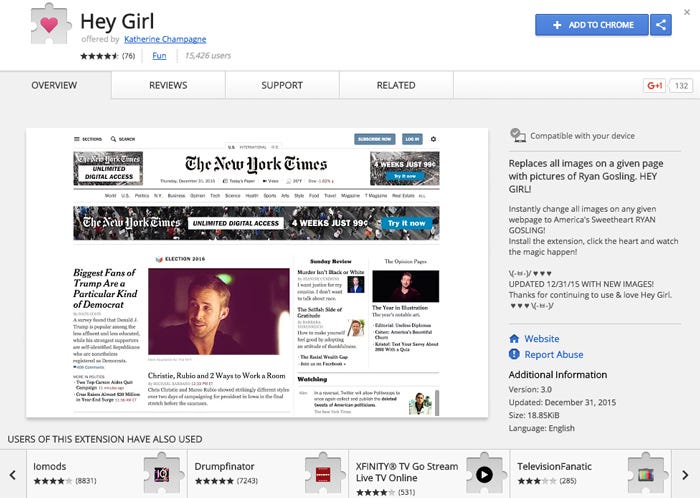Click Updated: December 31, 2015 text
Image resolution: width=700 pixels, height=498 pixels.
[x=562, y=402]
